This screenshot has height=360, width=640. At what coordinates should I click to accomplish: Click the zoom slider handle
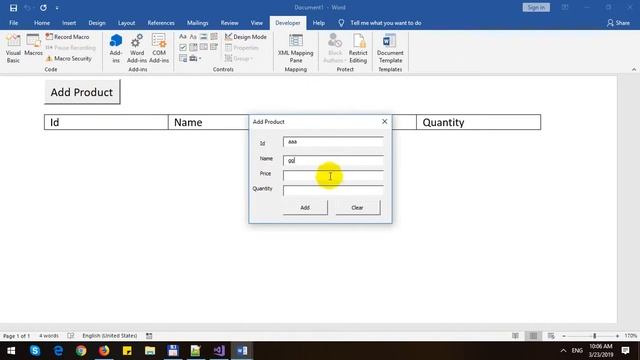coord(595,336)
